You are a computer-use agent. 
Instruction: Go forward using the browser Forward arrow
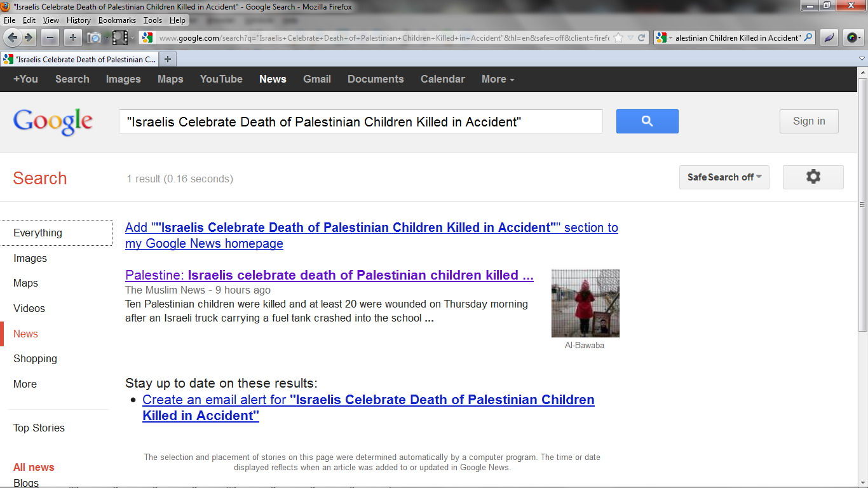click(x=28, y=37)
